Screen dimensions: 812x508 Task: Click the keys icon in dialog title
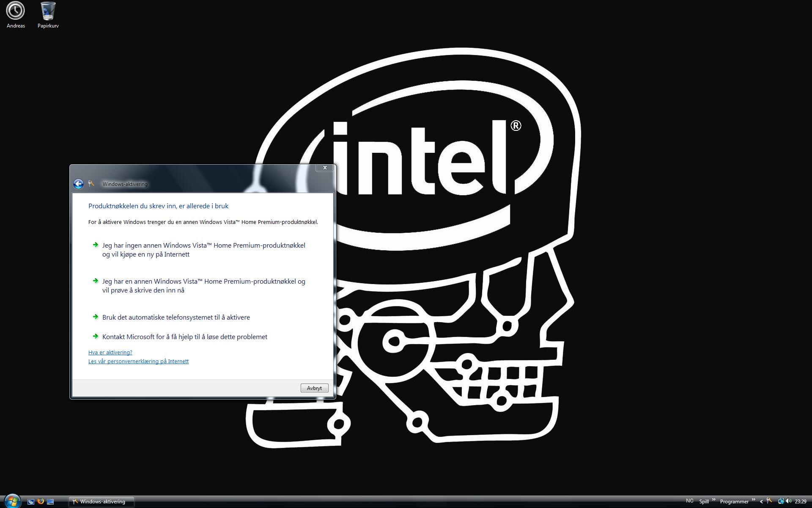(x=91, y=184)
